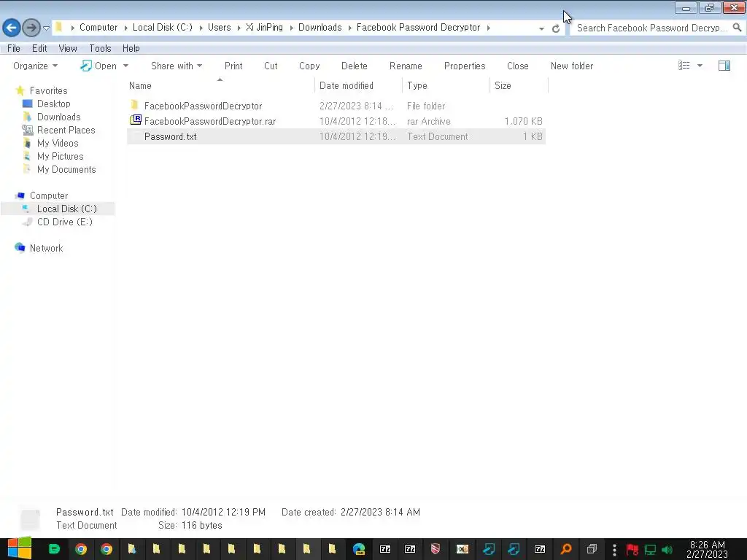Open My Documents in the navigation pane
Viewport: 747px width, 560px height.
coord(66,169)
